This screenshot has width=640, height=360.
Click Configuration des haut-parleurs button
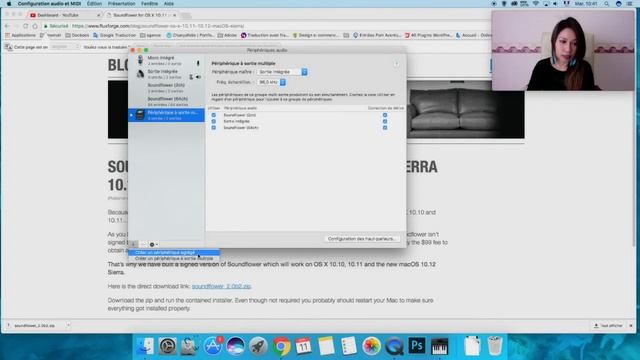[362, 239]
